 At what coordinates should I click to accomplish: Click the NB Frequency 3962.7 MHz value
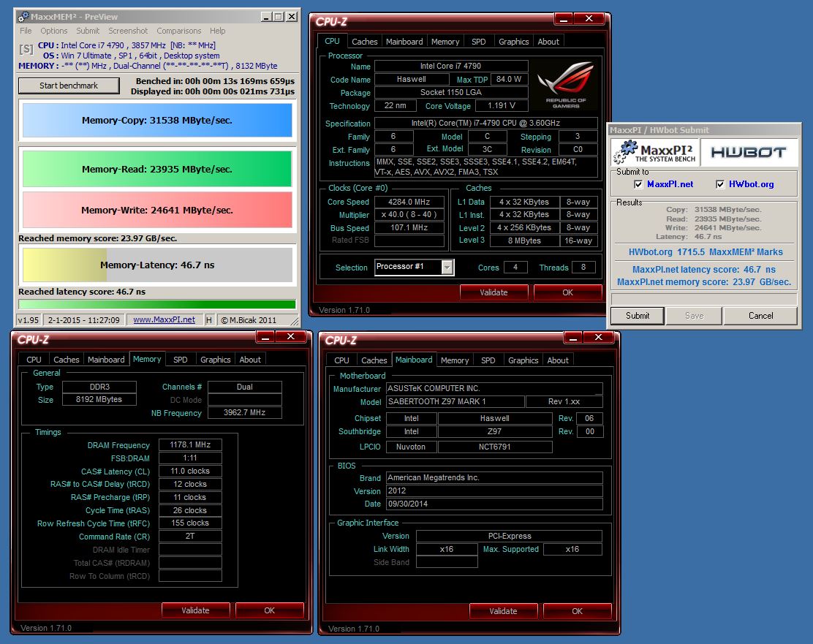[x=245, y=413]
